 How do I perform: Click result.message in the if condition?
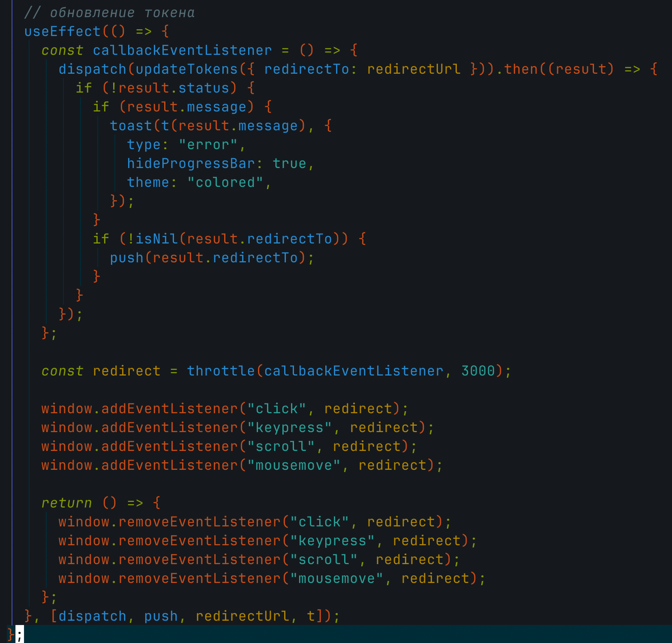click(187, 107)
